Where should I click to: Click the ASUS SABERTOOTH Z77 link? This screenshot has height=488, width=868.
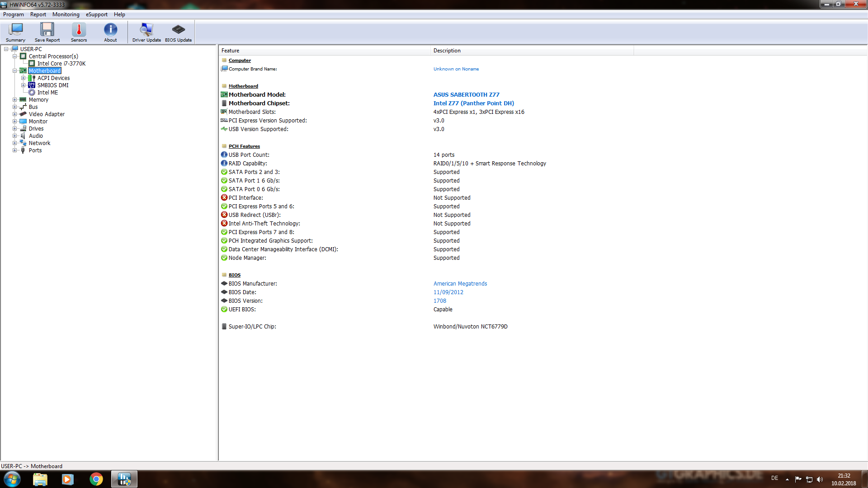(466, 95)
